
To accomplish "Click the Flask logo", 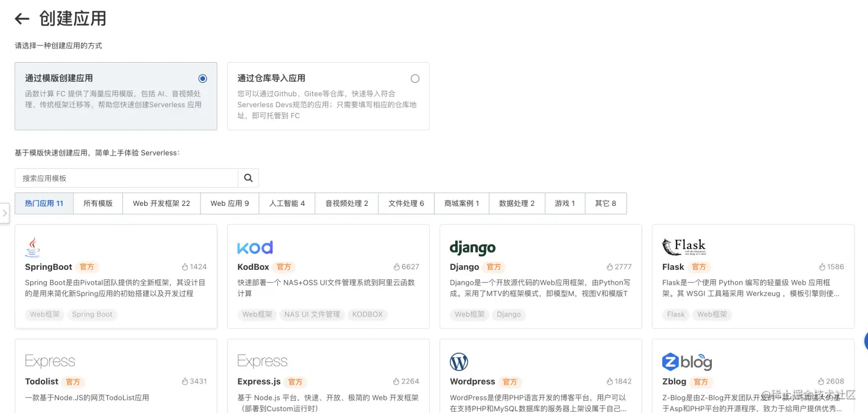I will pyautogui.click(x=684, y=246).
